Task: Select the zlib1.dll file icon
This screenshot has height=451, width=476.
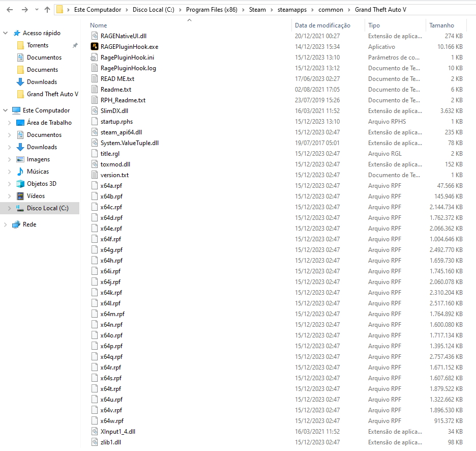Action: [95, 442]
